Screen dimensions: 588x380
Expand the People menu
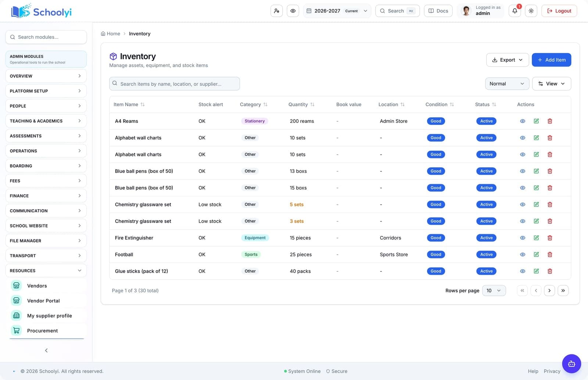pyautogui.click(x=46, y=106)
